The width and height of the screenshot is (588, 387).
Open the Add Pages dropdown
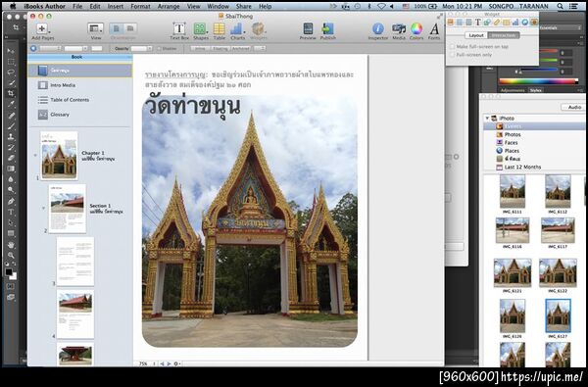point(43,31)
